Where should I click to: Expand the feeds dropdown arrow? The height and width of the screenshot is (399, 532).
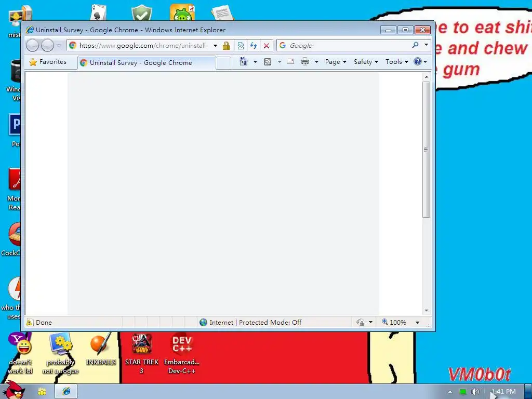coord(280,62)
